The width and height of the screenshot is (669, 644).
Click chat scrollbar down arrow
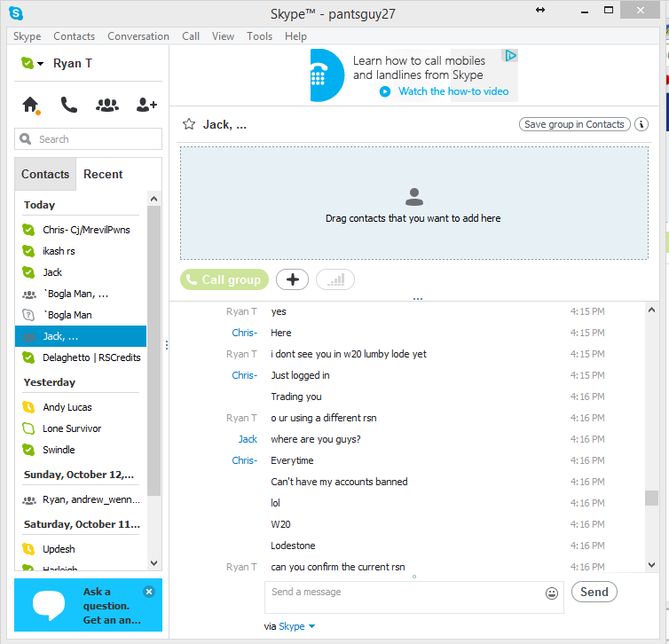coord(651,565)
